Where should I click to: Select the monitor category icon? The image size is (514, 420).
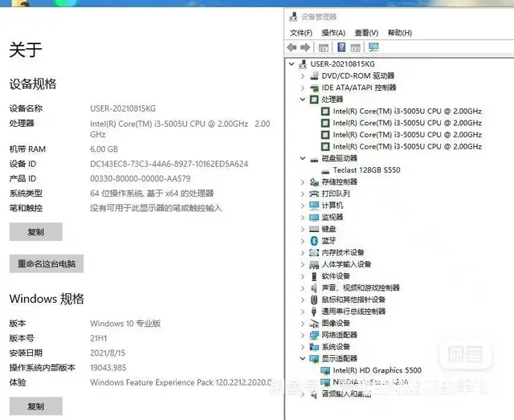314,218
